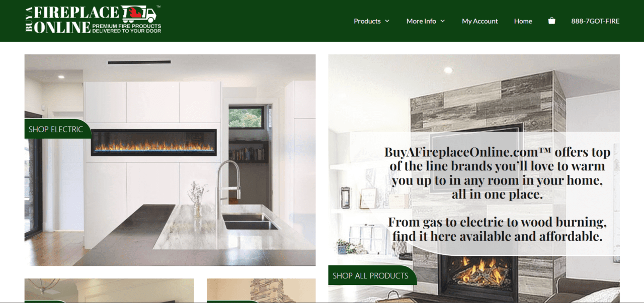Open the electric fireplace kitchen image
The height and width of the screenshot is (303, 644).
tap(170, 160)
